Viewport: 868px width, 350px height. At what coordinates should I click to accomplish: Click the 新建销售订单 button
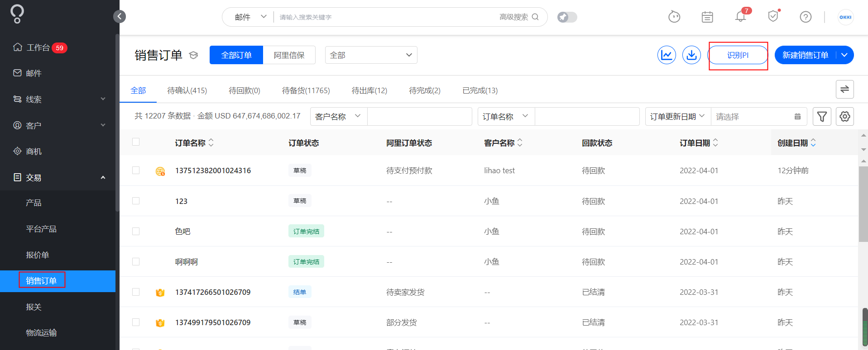coord(805,55)
